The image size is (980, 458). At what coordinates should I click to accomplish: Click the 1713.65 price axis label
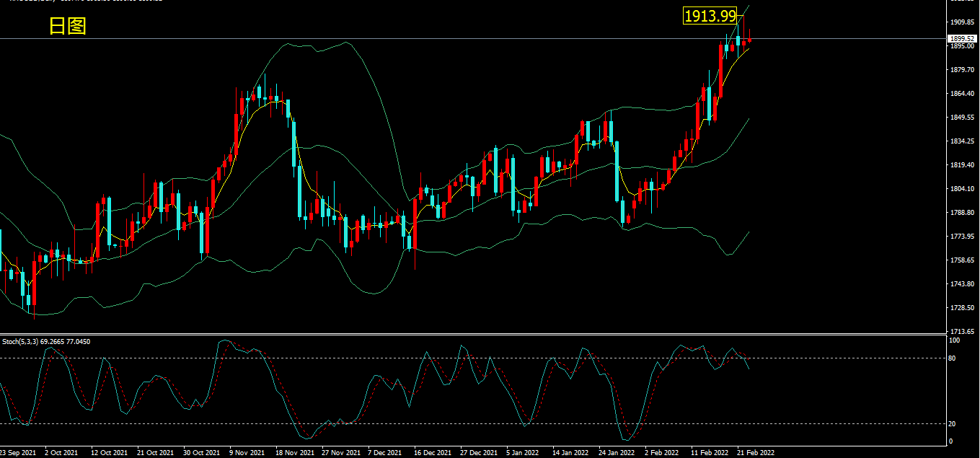(962, 331)
